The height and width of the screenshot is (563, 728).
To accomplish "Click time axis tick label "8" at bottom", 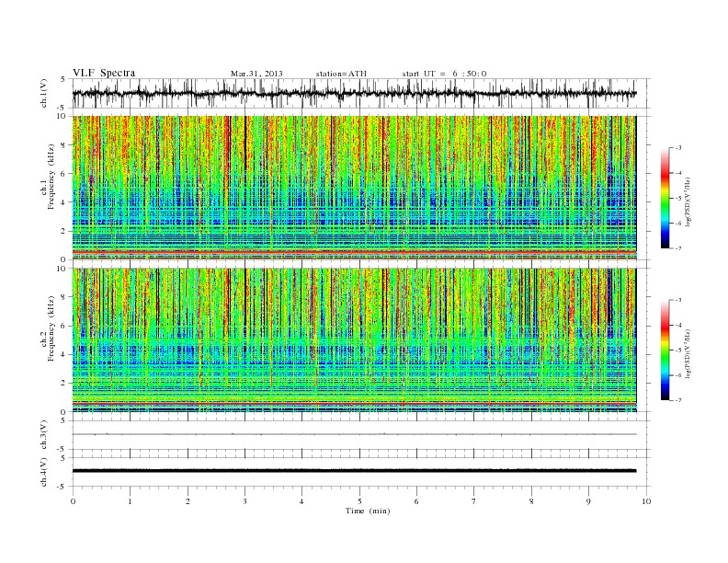I will [x=531, y=501].
